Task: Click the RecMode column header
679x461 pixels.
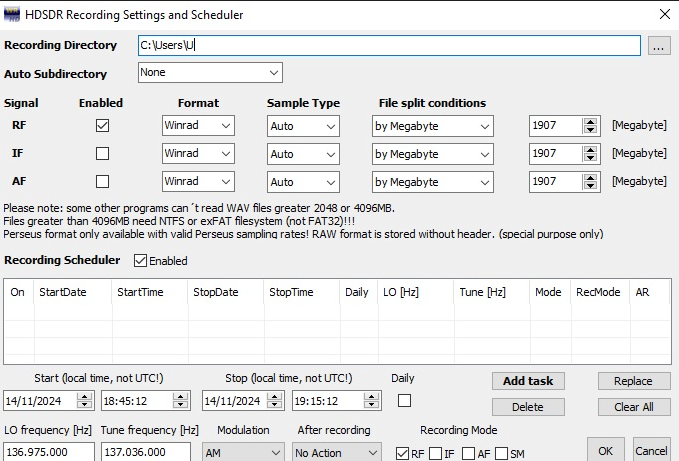Action: (x=598, y=292)
